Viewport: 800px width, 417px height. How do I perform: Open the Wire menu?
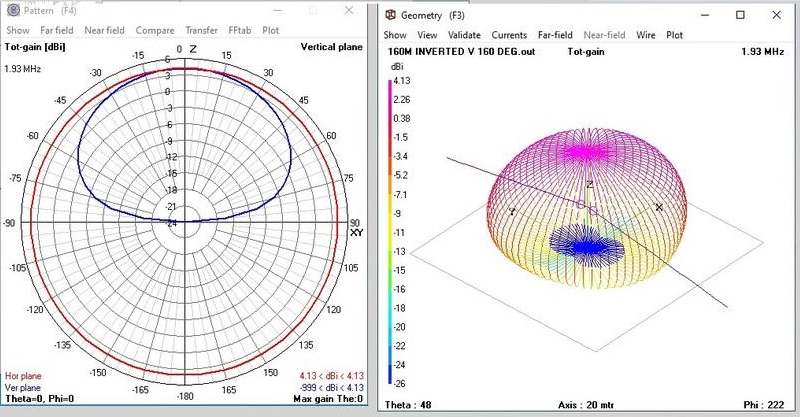[x=645, y=35]
